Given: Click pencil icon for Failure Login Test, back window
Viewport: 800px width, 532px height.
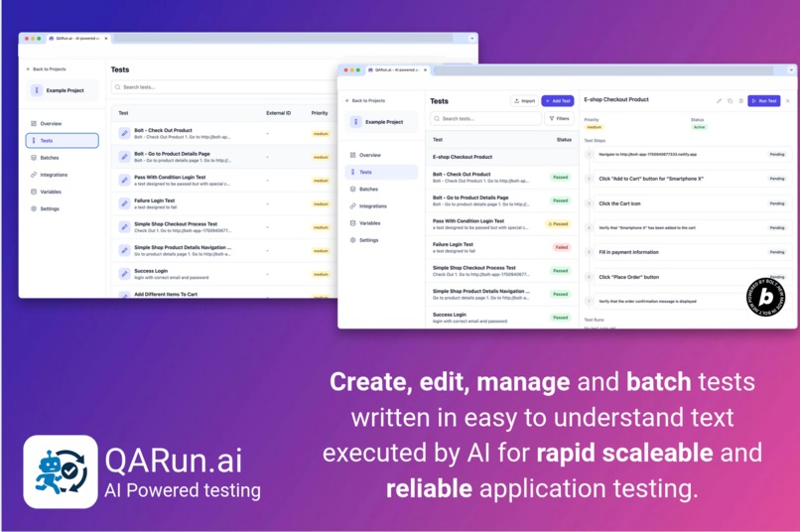Looking at the screenshot, I should (x=124, y=203).
